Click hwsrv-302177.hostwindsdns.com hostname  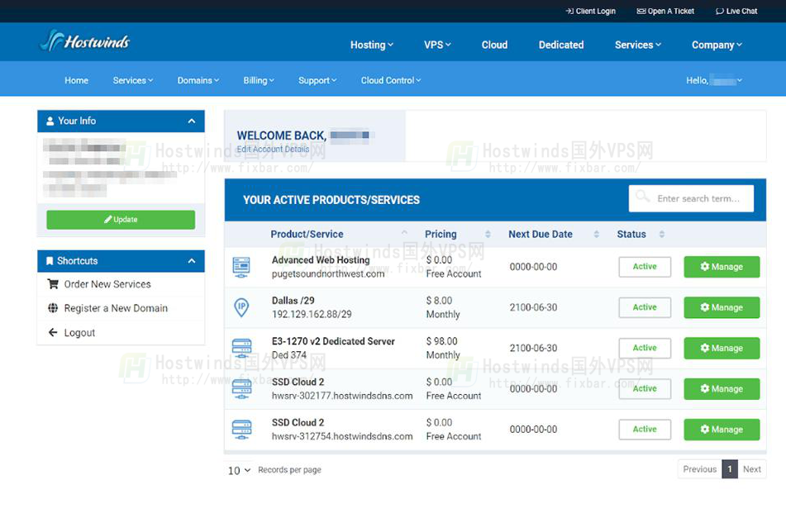342,396
